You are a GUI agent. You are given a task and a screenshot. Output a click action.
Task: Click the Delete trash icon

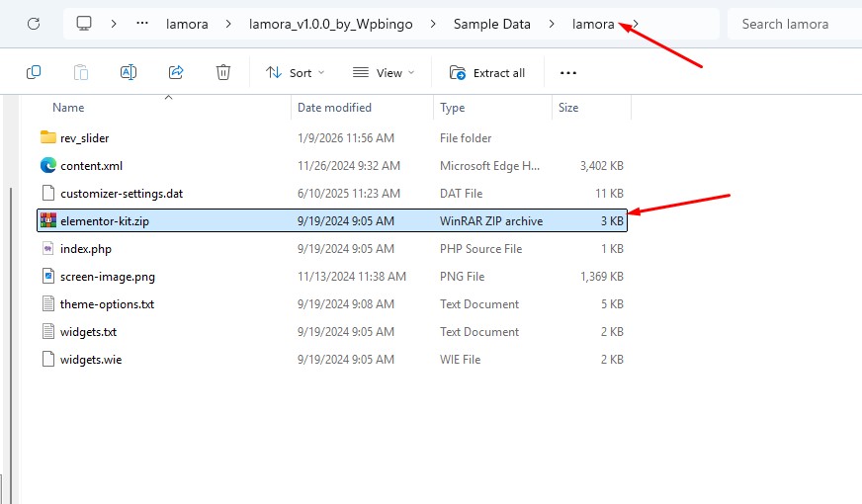(x=222, y=72)
